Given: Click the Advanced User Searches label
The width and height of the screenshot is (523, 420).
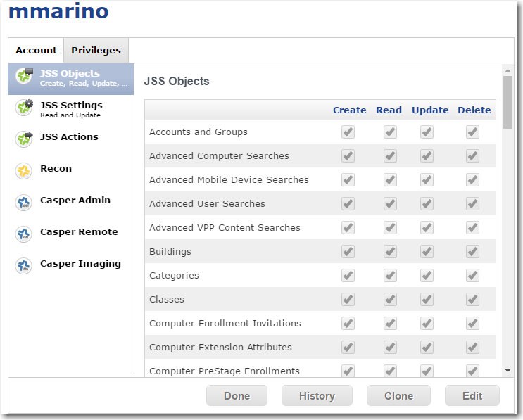Looking at the screenshot, I should [207, 203].
